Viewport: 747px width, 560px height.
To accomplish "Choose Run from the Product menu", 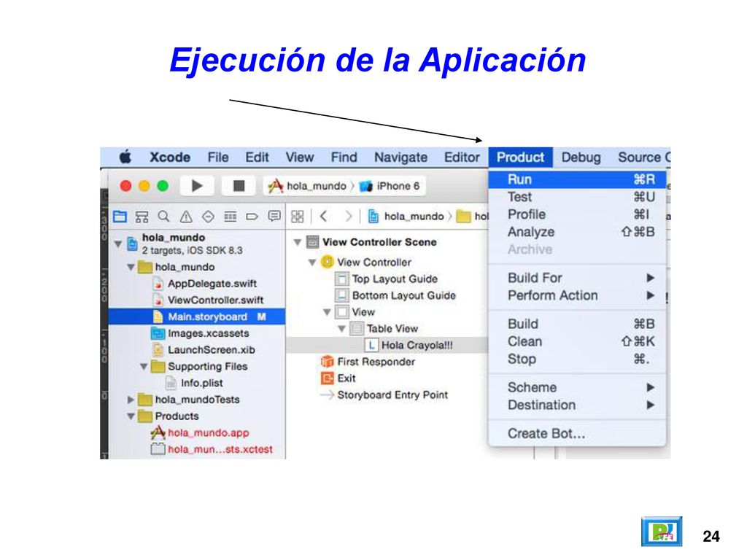I will click(578, 179).
